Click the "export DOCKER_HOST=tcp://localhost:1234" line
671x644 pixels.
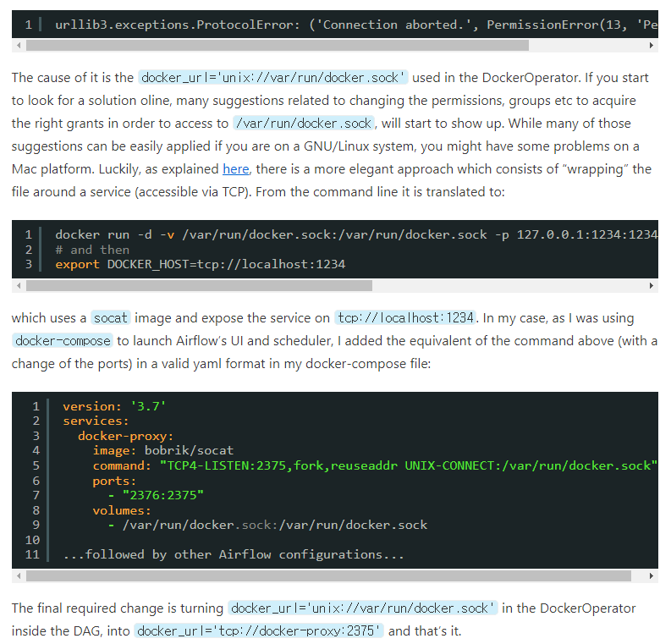(x=201, y=264)
